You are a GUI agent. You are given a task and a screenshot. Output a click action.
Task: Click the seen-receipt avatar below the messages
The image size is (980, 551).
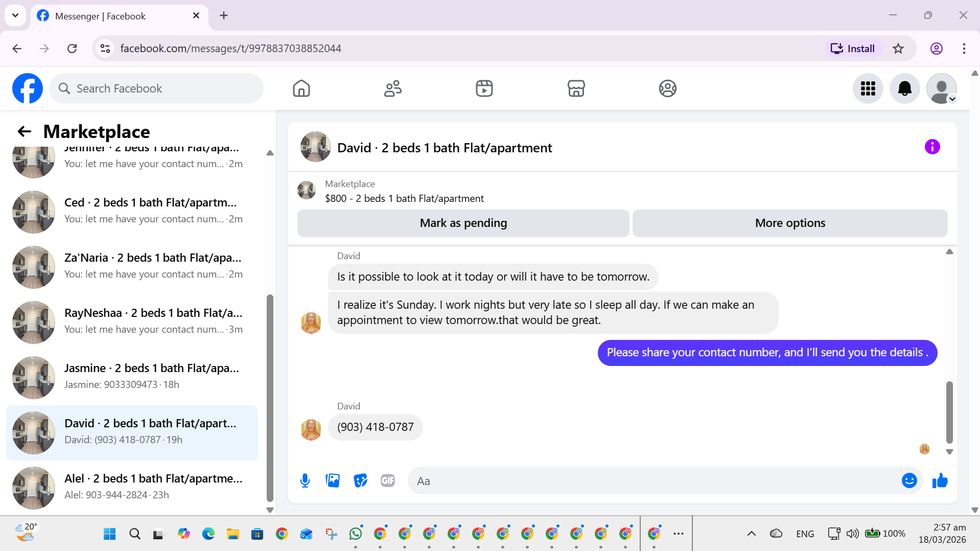[924, 449]
